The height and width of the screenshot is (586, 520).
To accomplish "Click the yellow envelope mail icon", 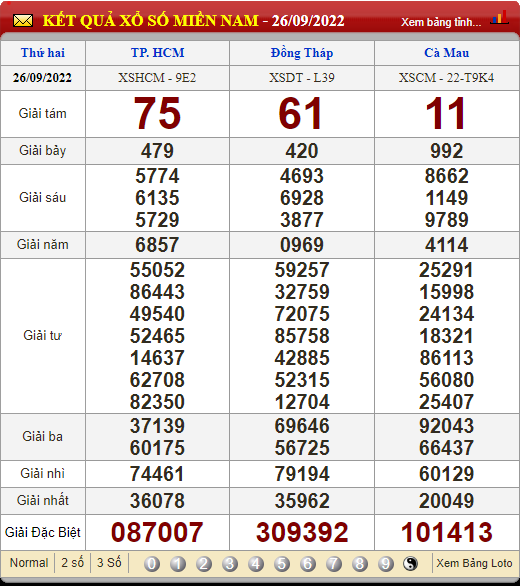I will click(x=23, y=21).
